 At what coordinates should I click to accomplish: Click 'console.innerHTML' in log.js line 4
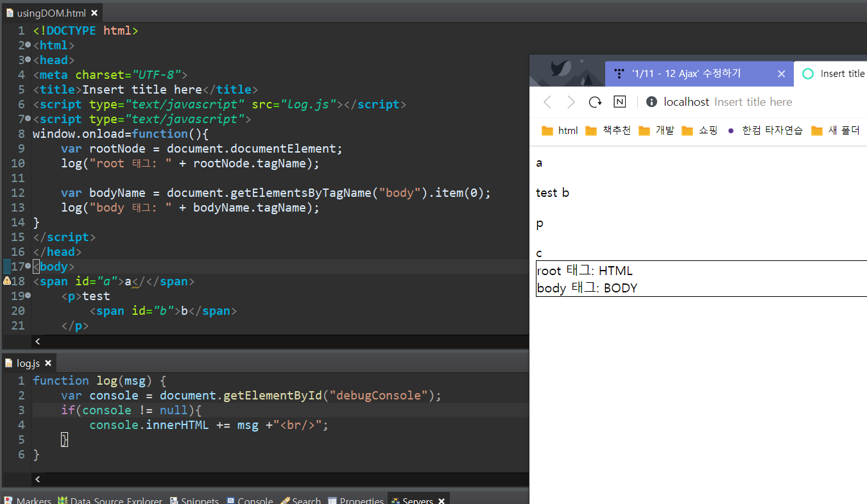(x=149, y=424)
